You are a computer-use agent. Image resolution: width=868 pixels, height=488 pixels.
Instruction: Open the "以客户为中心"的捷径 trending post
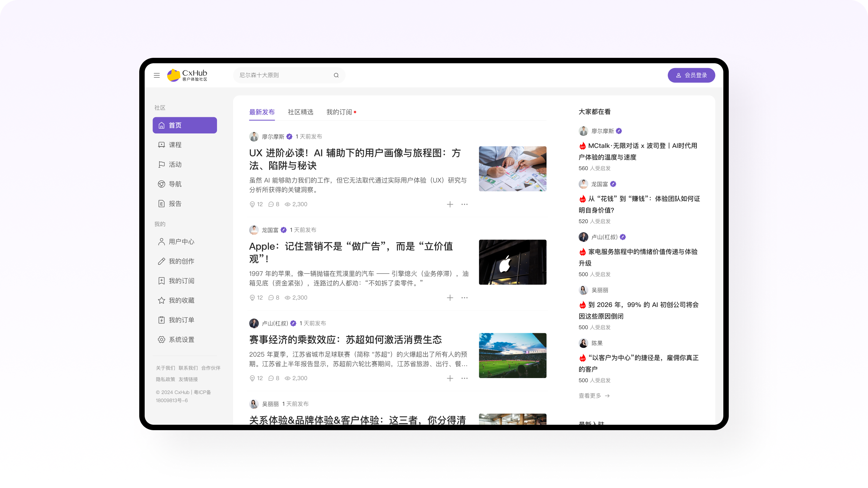pos(639,363)
